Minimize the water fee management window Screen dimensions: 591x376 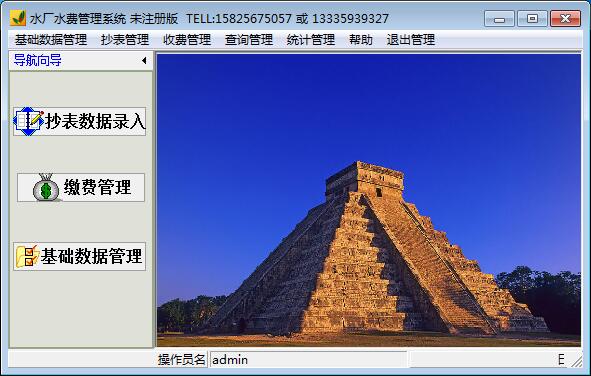tap(499, 18)
